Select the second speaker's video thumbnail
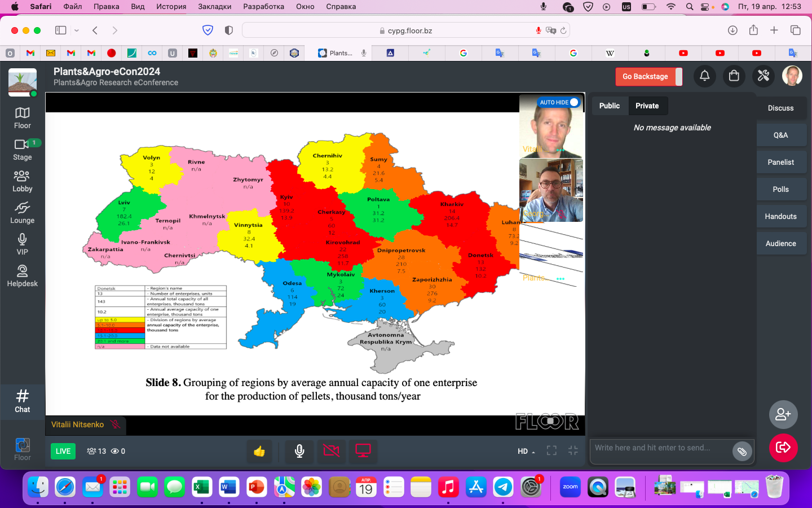This screenshot has height=508, width=812. [551, 190]
